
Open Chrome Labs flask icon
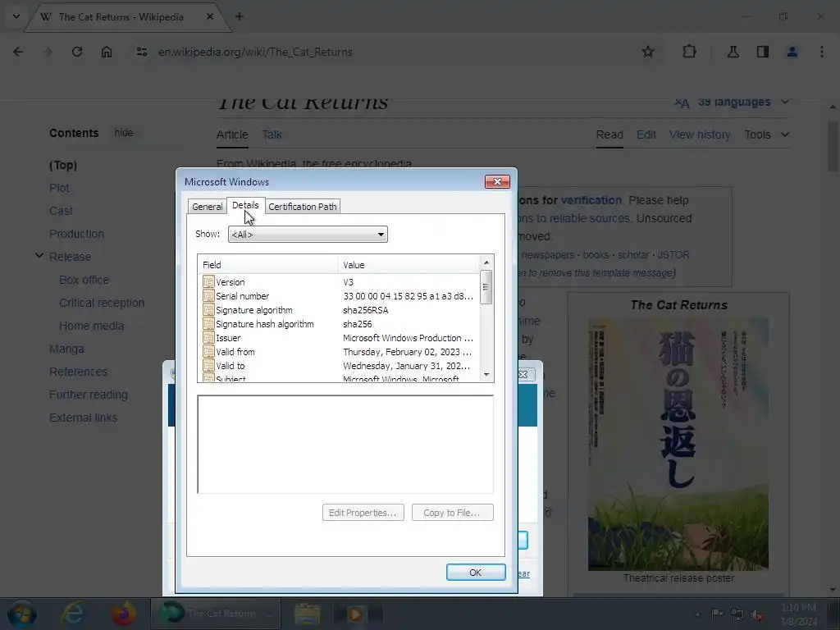(733, 52)
